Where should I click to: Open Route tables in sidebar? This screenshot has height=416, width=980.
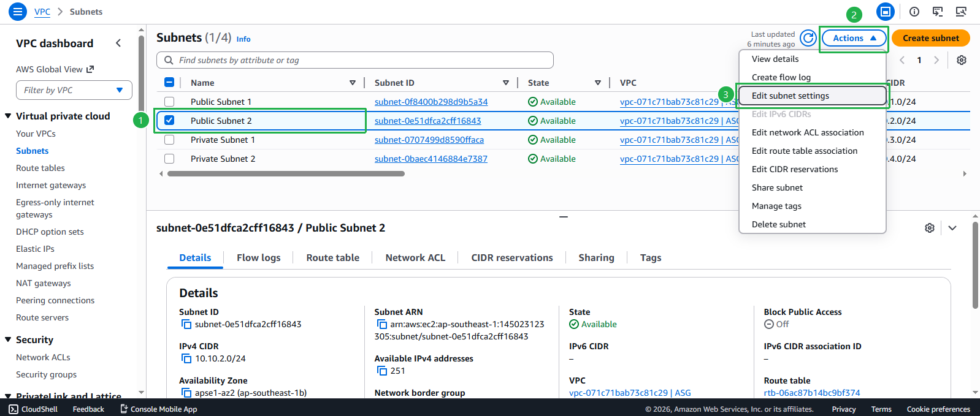point(40,168)
